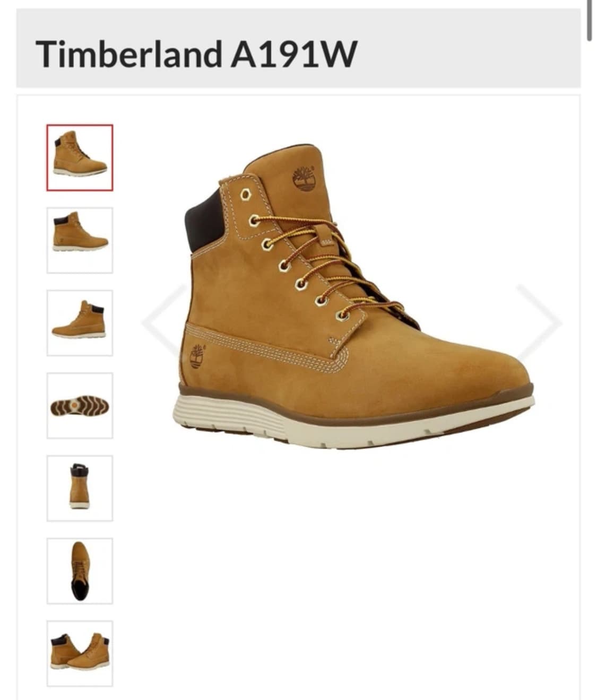Click the tree logo near the boot heel

197,356
